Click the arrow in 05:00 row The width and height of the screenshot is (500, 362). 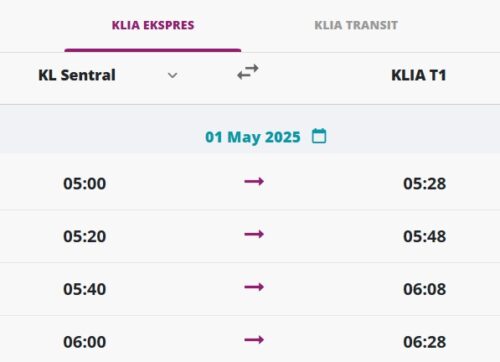pos(254,182)
